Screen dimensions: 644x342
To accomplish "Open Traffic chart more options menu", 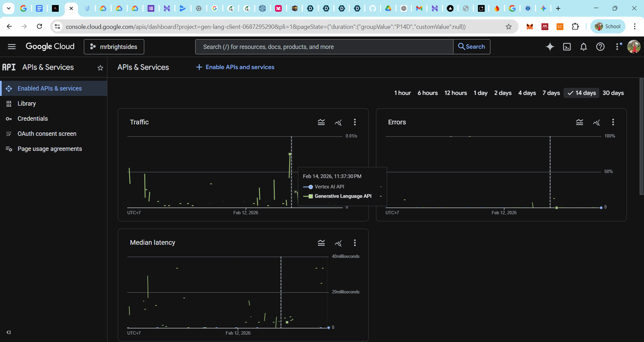I will [355, 122].
